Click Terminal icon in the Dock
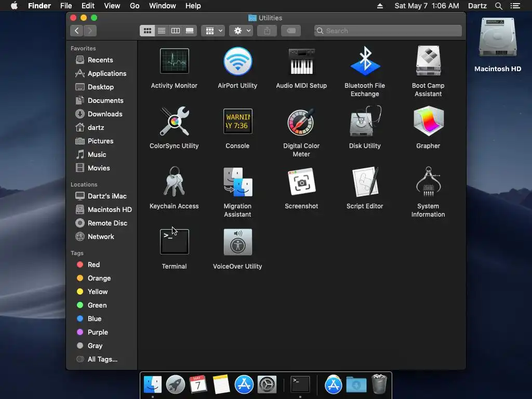 [300, 385]
